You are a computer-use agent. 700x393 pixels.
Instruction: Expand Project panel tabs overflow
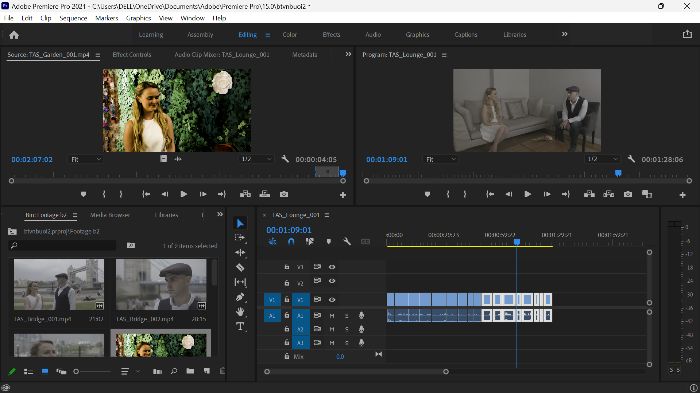220,214
